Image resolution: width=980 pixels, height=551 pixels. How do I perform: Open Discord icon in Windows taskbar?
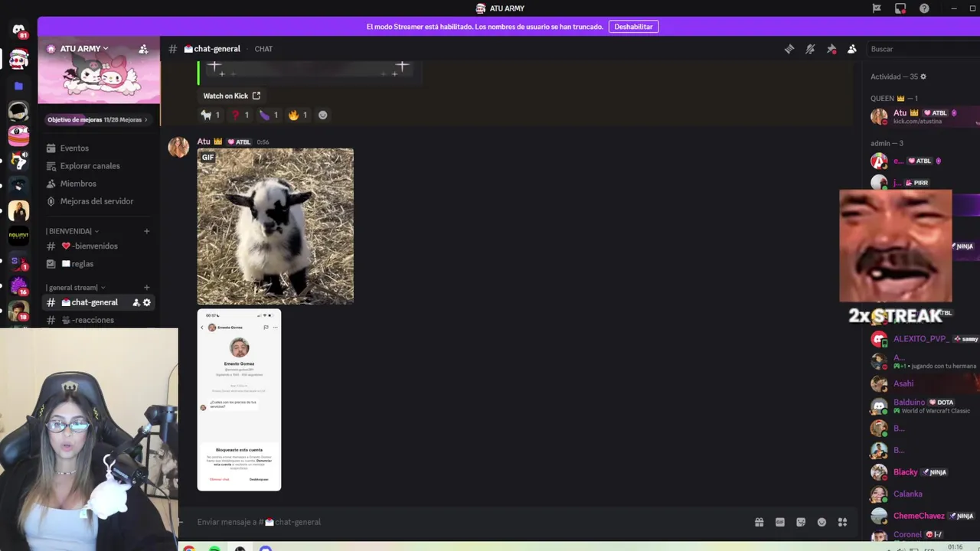pos(266,548)
